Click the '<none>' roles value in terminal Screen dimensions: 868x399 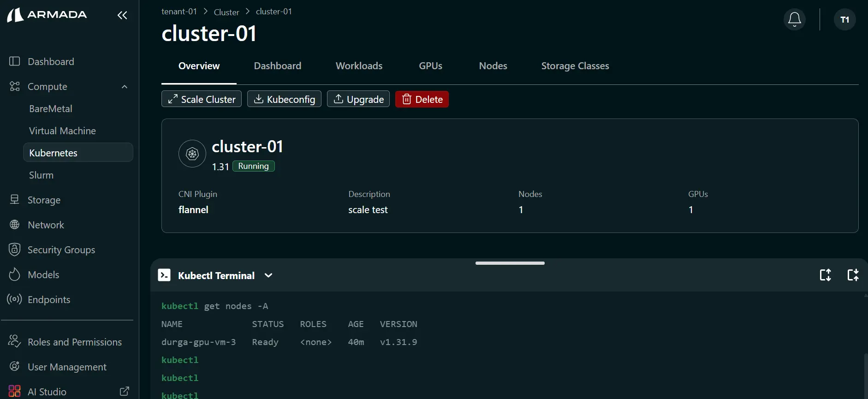316,342
